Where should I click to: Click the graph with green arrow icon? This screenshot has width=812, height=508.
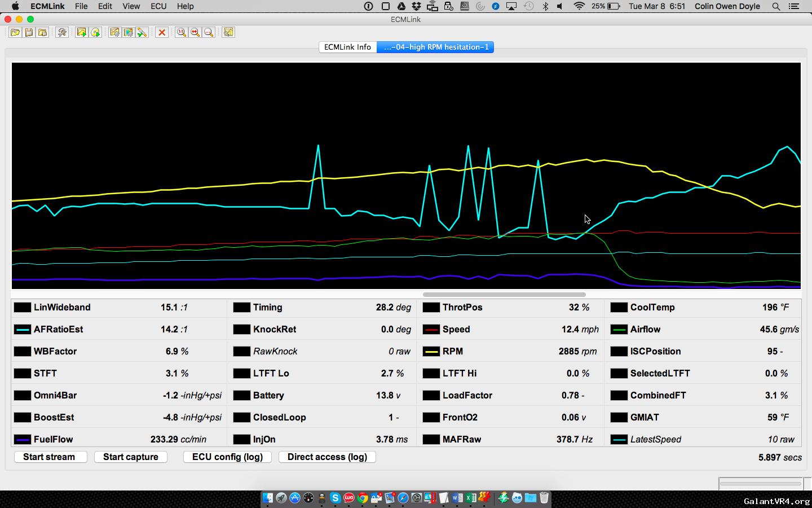click(82, 32)
